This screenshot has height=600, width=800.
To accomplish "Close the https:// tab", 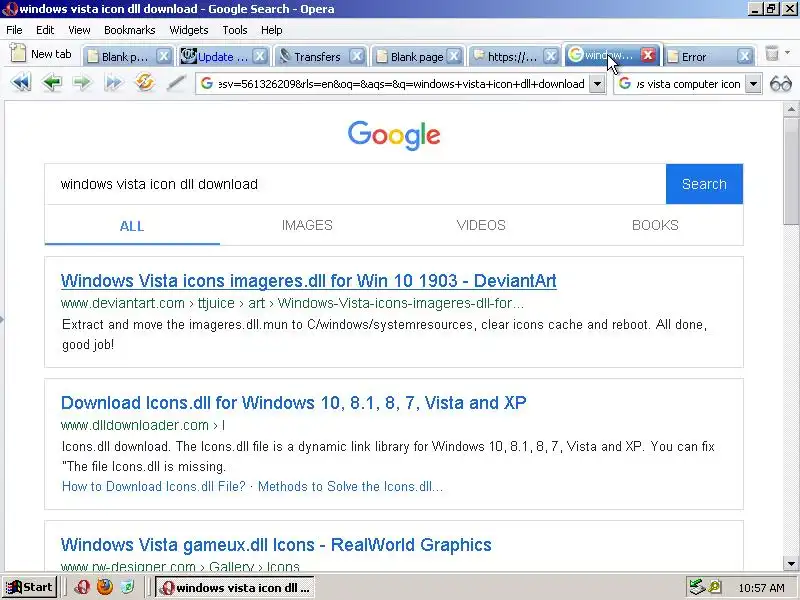I will click(x=550, y=56).
